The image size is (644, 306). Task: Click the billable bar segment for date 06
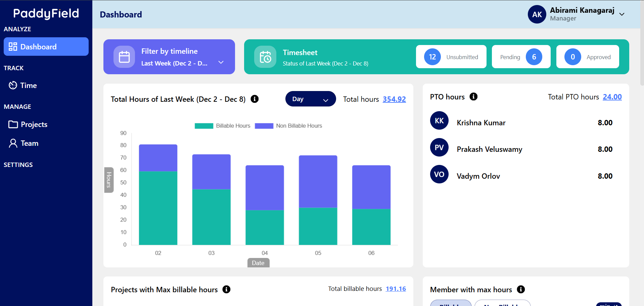pyautogui.click(x=371, y=227)
